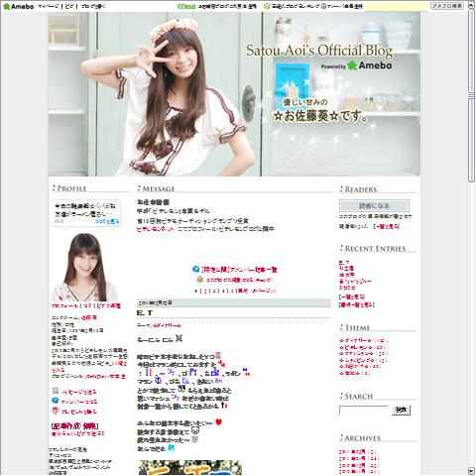This screenshot has height=476, width=476.
Task: Click the blue icon beside the Amember article list
Action: 195,270
